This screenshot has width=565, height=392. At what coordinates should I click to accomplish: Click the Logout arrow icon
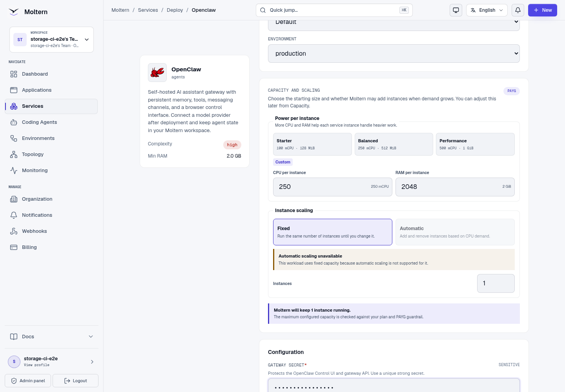(x=67, y=381)
